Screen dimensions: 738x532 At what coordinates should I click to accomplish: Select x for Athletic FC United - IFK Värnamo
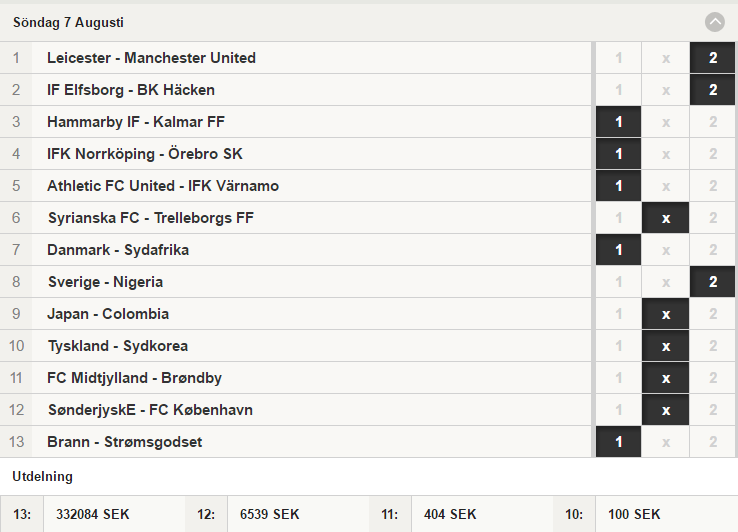(666, 186)
